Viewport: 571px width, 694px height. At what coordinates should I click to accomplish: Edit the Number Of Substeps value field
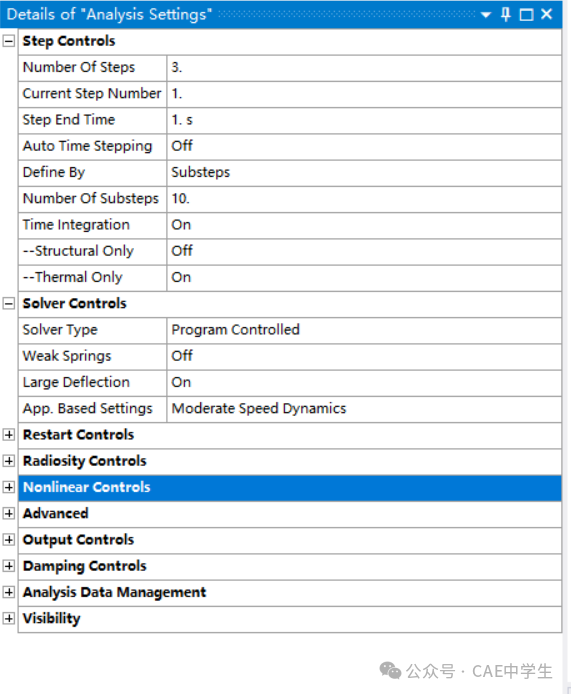point(364,199)
